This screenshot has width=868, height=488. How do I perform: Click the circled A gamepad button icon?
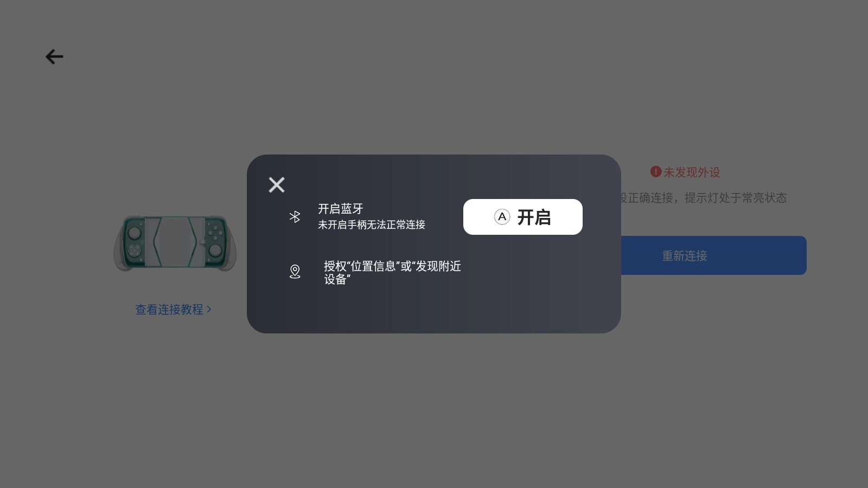(502, 217)
